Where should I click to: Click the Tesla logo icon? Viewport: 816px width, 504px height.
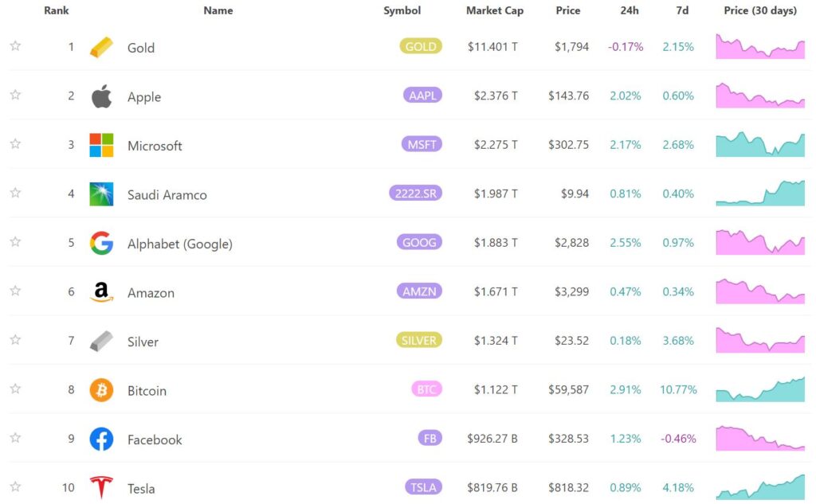point(101,487)
